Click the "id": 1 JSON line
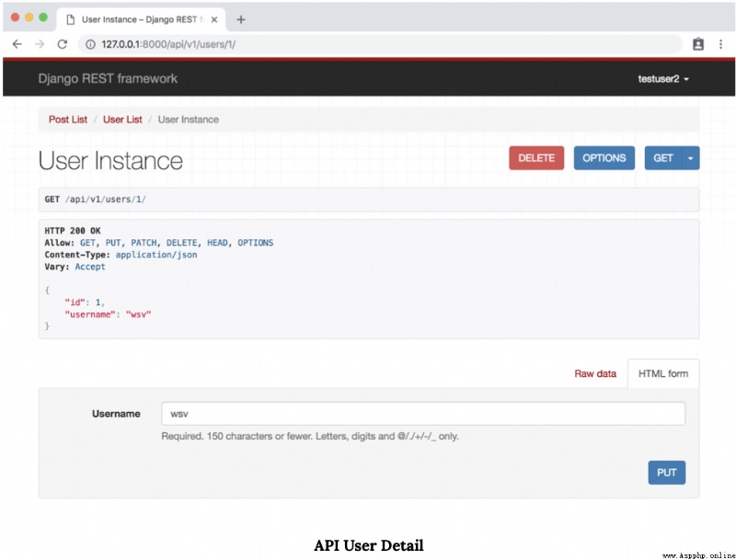Screen dimensions: 736x560 click(85, 303)
